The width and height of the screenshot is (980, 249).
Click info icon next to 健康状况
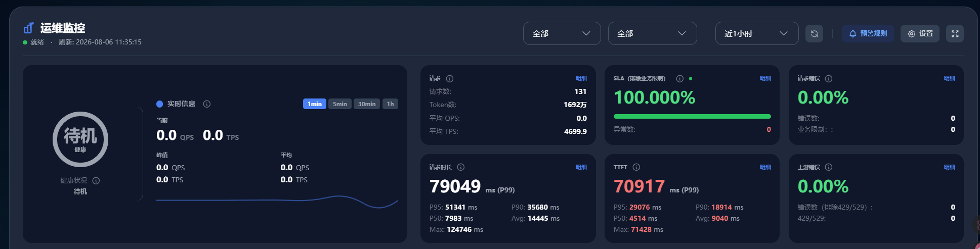(96, 181)
